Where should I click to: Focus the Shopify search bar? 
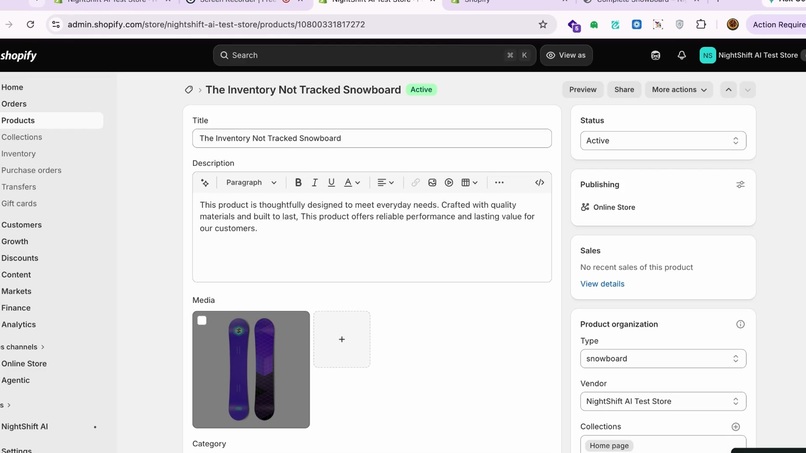click(x=374, y=56)
